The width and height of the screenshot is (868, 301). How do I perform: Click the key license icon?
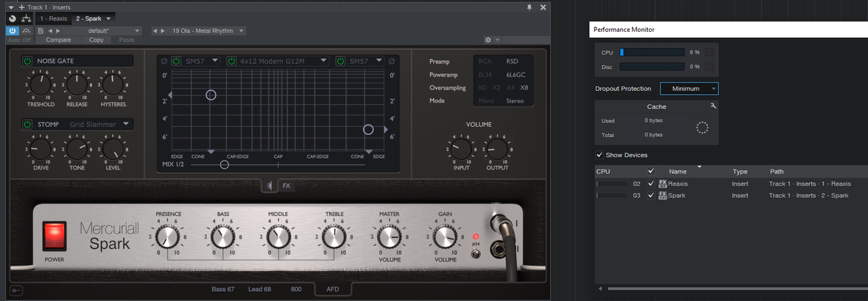[16, 291]
